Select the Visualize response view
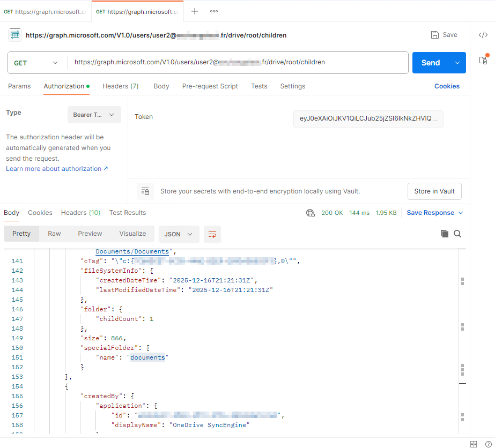Viewport: 495px width, 448px height. (132, 233)
